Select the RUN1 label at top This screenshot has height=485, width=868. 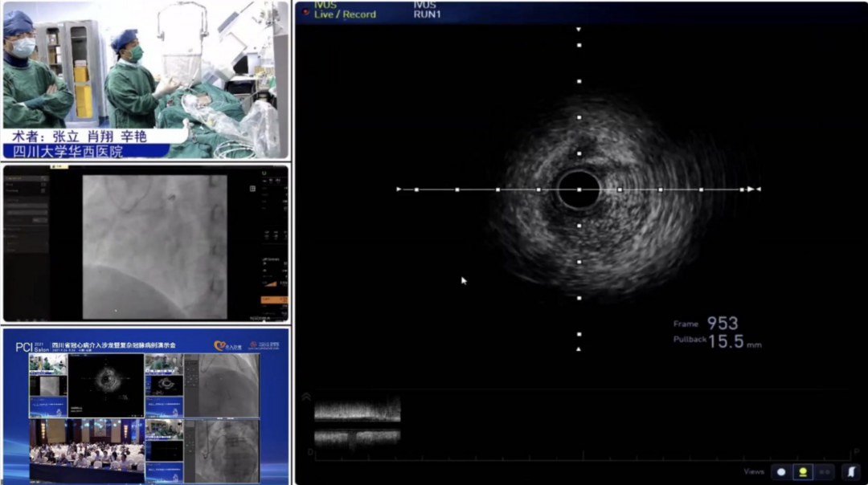(427, 14)
